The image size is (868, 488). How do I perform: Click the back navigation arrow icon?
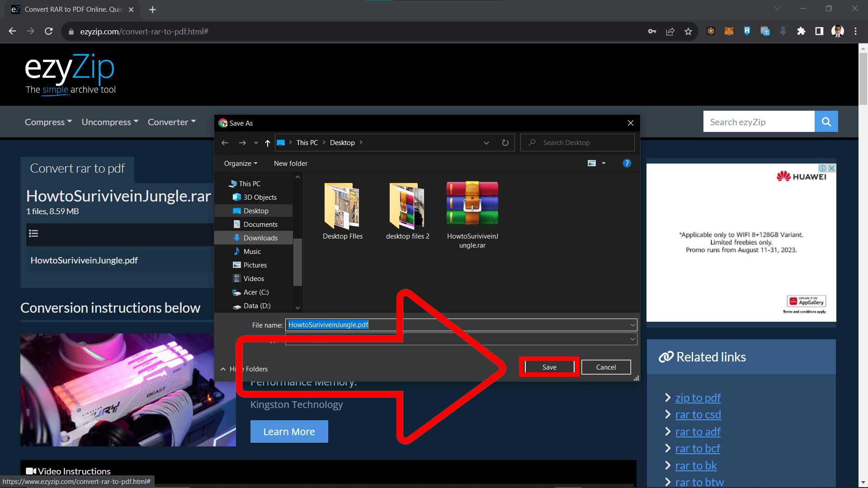[x=225, y=142]
